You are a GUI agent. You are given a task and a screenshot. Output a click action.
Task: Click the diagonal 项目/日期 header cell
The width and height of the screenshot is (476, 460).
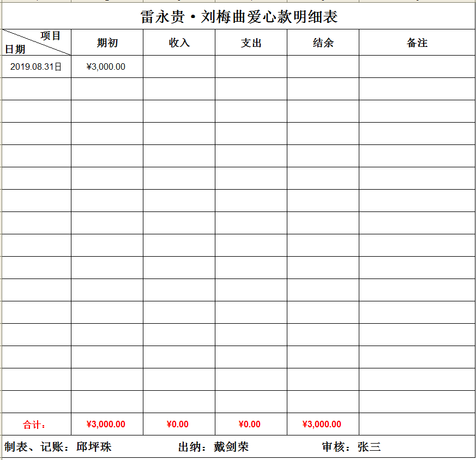coord(35,41)
